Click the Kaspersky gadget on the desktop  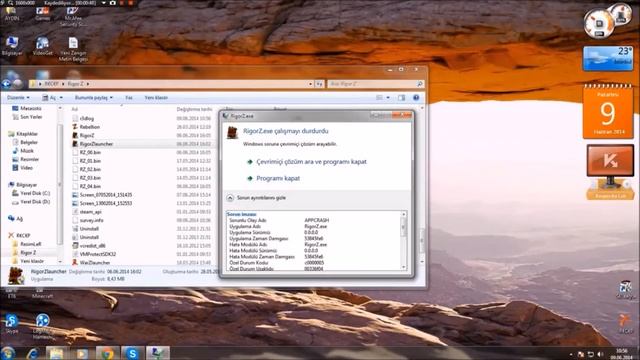(x=610, y=171)
